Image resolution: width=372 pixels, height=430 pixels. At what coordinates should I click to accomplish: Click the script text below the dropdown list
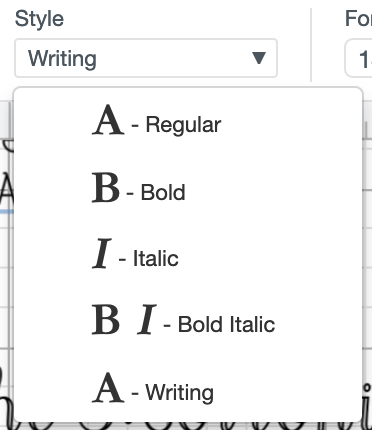pos(187,425)
